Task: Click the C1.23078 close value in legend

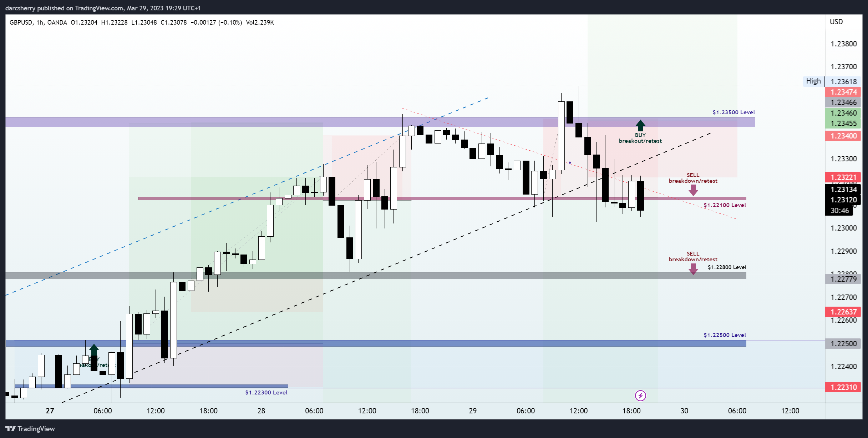Action: tap(173, 22)
